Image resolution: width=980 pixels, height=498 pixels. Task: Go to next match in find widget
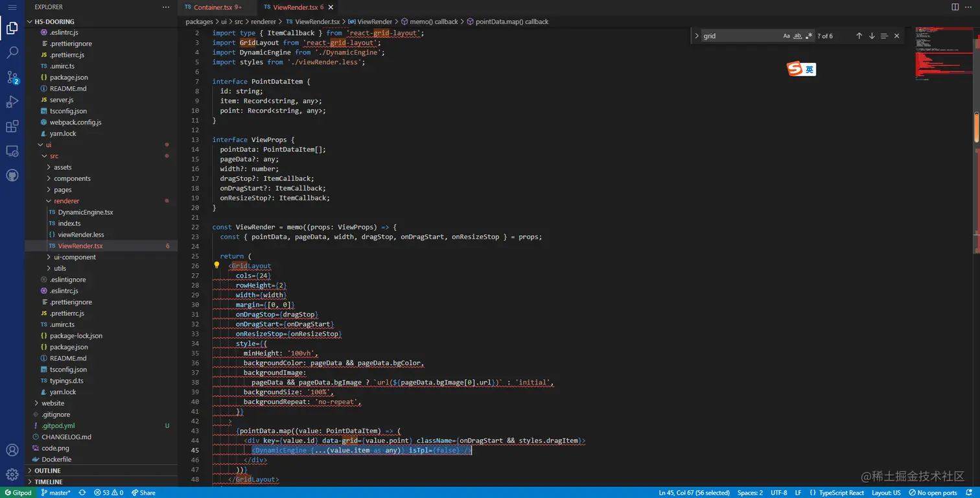click(872, 36)
